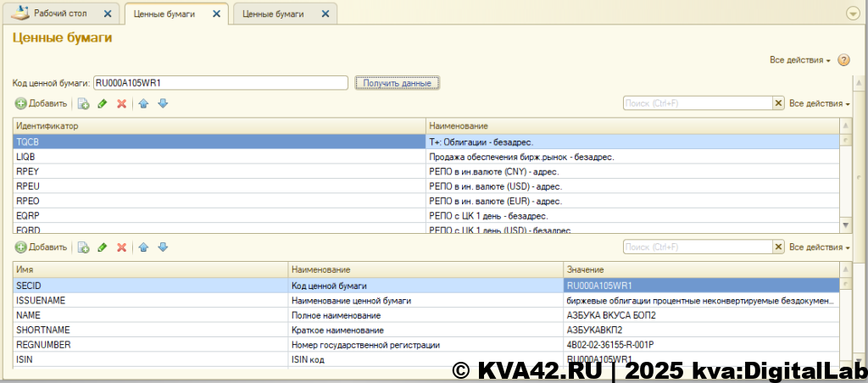Close the active 'Ценные бумаги' tab
This screenshot has width=868, height=383.
216,14
